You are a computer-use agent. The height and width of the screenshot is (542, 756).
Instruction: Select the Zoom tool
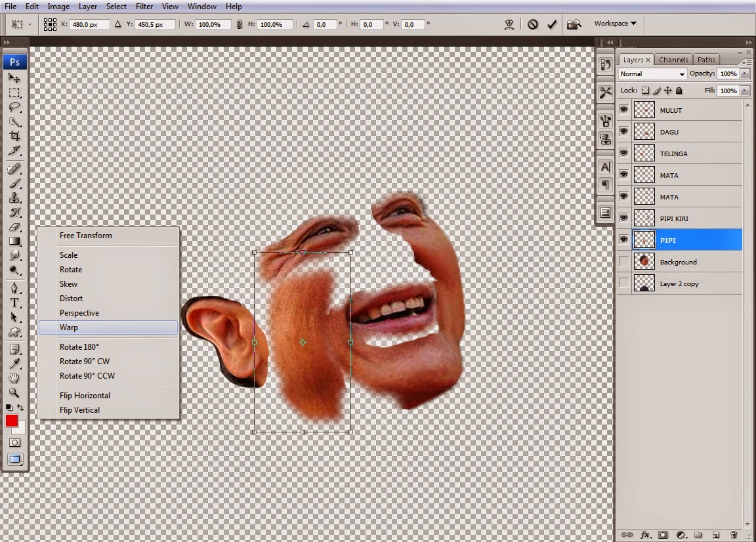point(14,392)
